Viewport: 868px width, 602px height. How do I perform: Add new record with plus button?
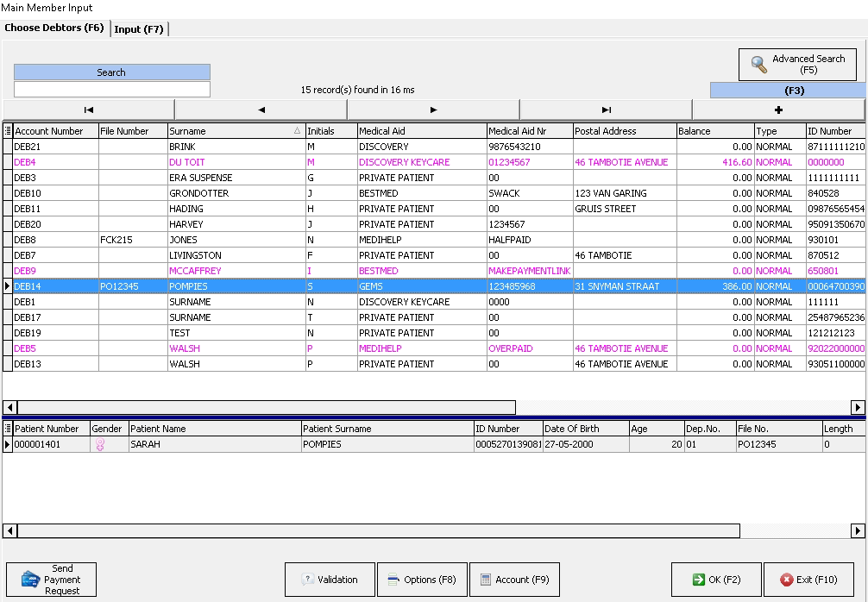click(x=778, y=110)
